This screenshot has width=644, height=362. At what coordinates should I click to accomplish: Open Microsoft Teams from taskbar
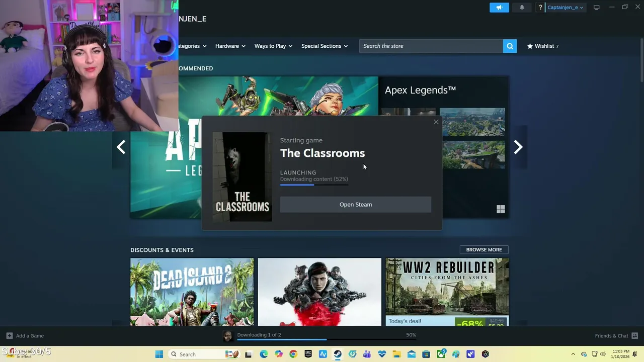[x=367, y=354]
